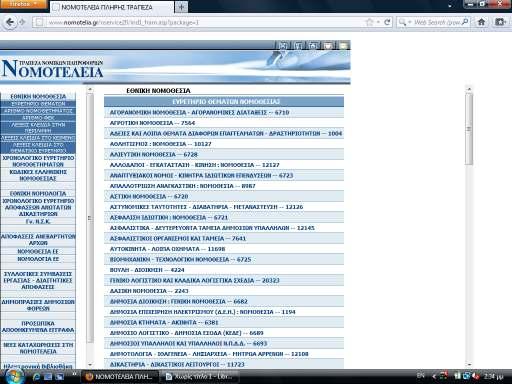The height and width of the screenshot is (384, 512).
Task: Open the Windows Start orb
Action: pyautogui.click(x=13, y=376)
